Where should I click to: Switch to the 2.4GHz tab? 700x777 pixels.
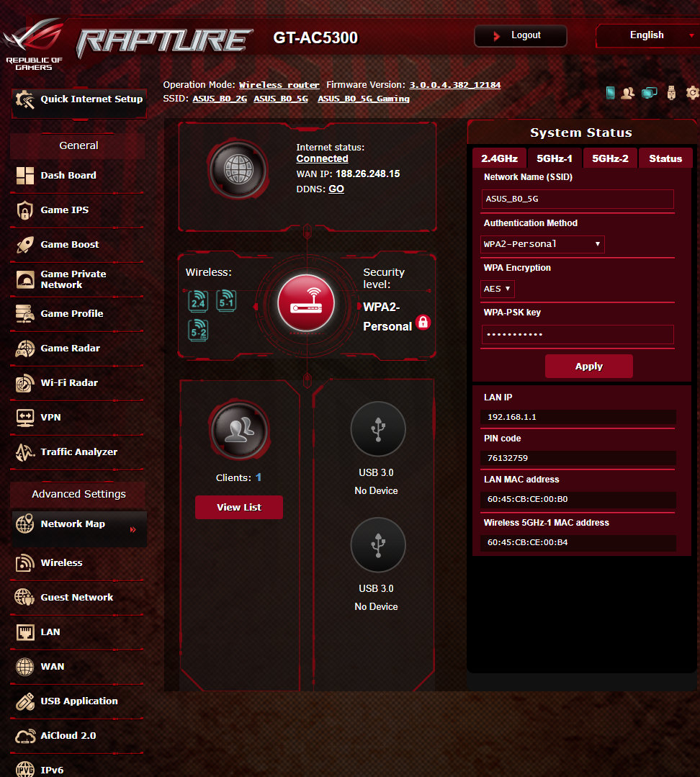coord(499,158)
